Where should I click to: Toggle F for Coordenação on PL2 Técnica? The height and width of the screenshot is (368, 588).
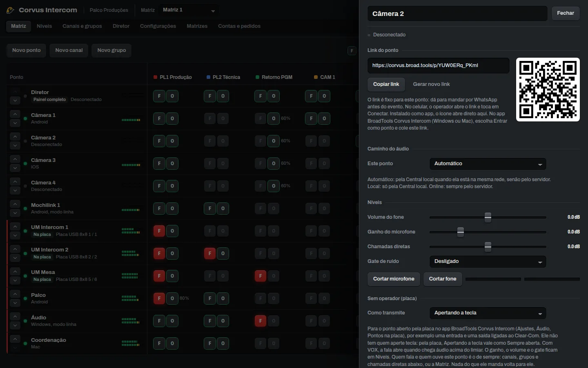pos(210,343)
